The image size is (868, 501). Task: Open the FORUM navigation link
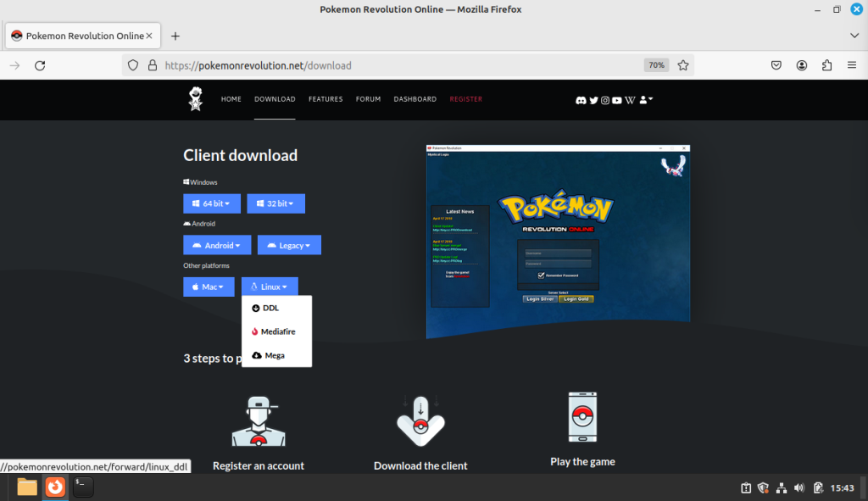[x=368, y=99]
